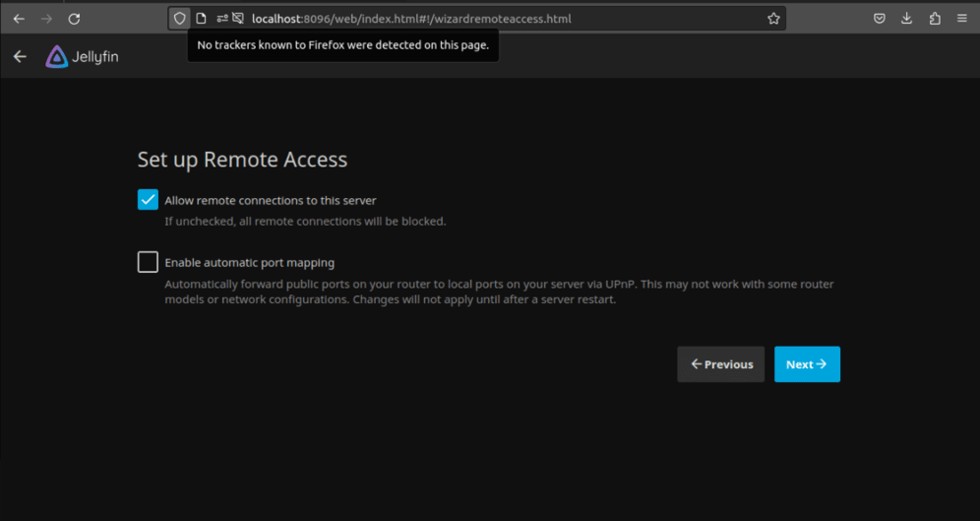Image resolution: width=980 pixels, height=521 pixels.
Task: Enable automatic port mapping checkbox
Action: coord(148,262)
